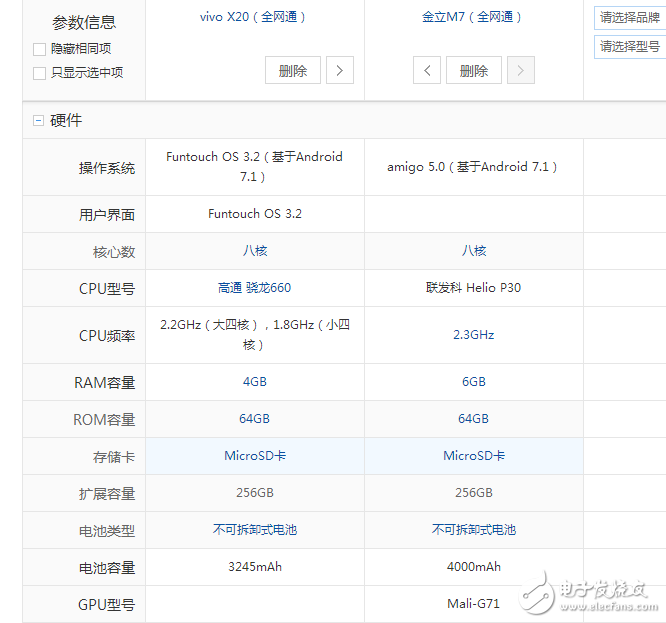Click the 扩展容量 row label
This screenshot has height=623, width=666.
(x=107, y=494)
